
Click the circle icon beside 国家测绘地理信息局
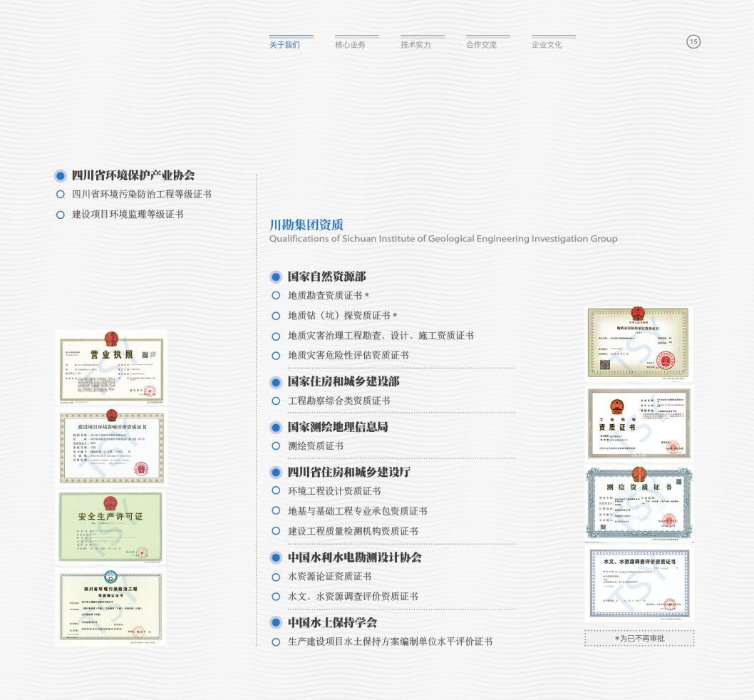[276, 427]
